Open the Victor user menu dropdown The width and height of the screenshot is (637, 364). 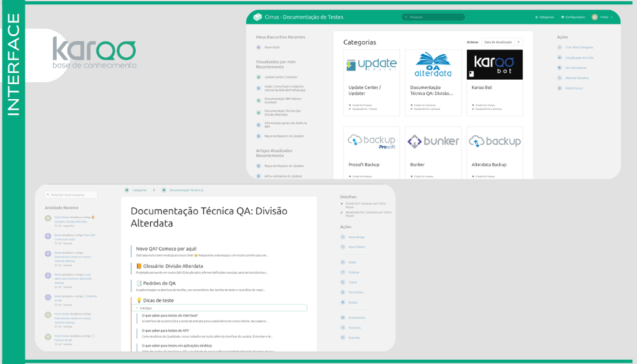[x=603, y=17]
